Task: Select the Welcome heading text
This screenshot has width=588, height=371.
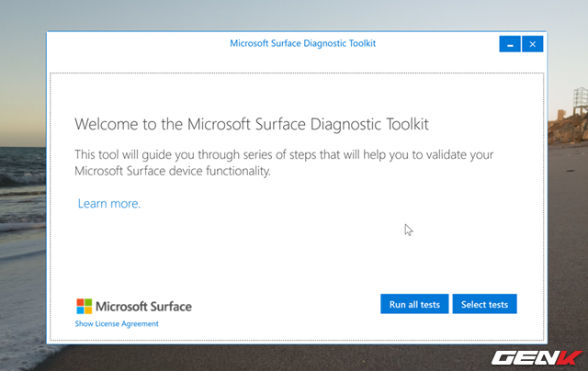Action: (250, 123)
